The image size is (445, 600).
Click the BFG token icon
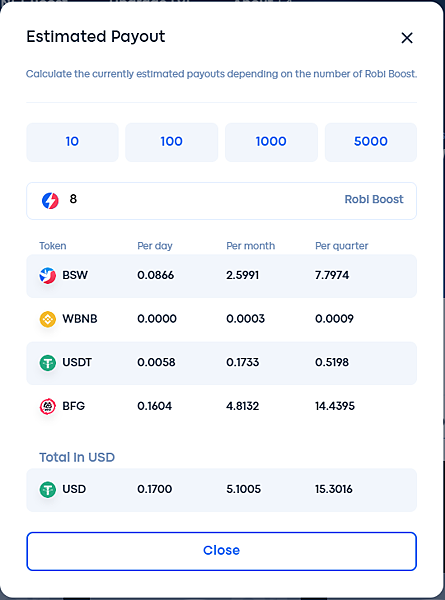pos(48,406)
